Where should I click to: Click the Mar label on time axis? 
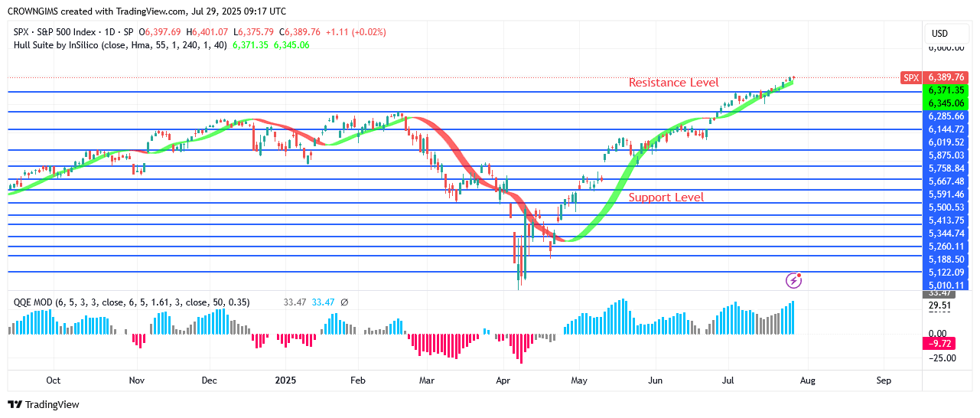click(428, 380)
